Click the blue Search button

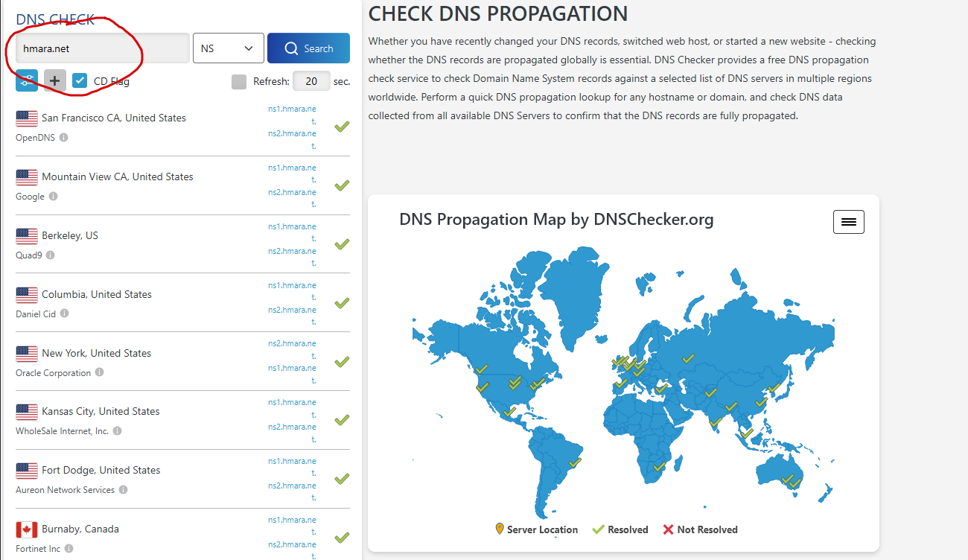(308, 48)
